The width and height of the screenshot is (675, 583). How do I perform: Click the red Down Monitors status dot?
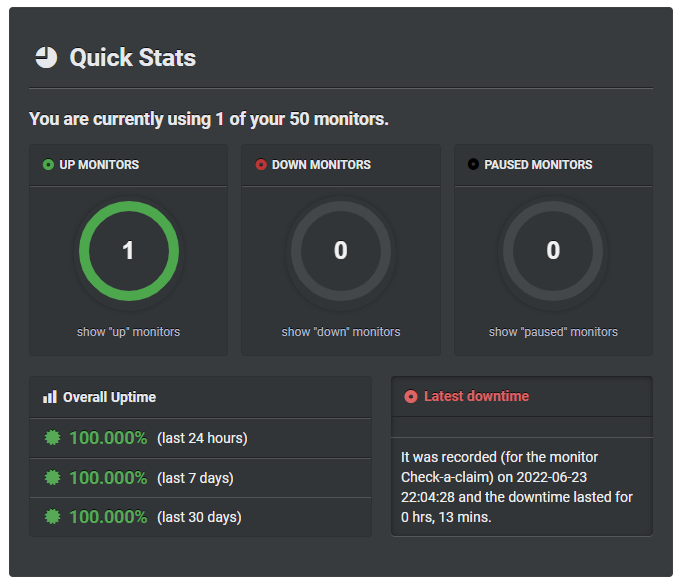click(x=261, y=164)
